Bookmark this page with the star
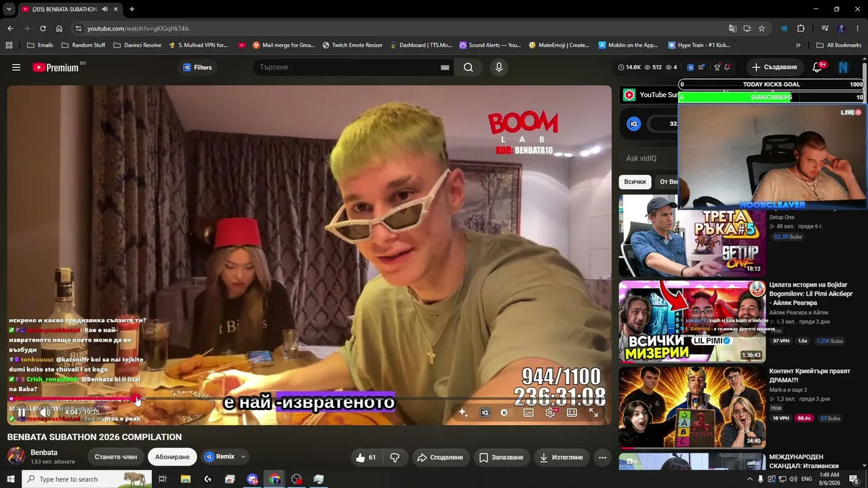868x488 pixels. (762, 28)
